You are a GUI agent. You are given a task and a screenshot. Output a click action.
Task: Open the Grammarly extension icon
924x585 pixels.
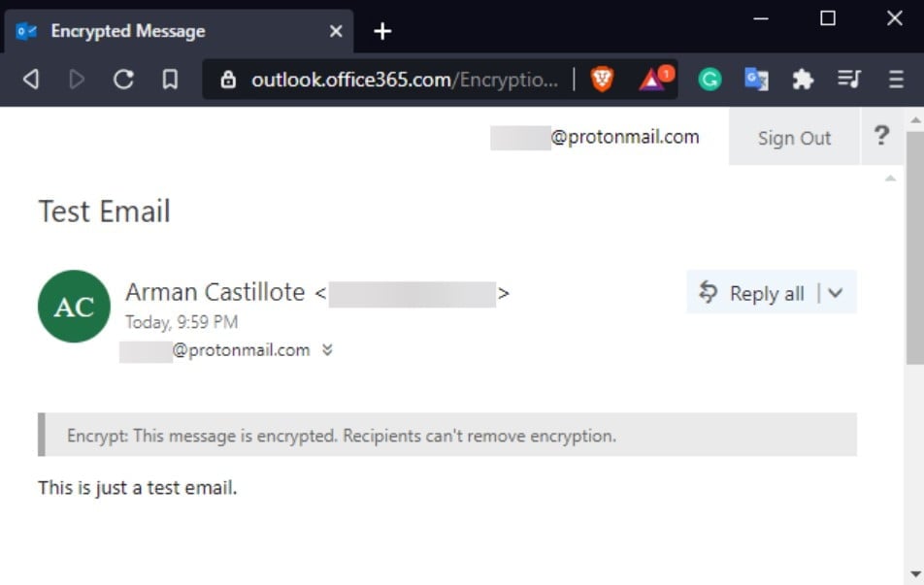[709, 79]
